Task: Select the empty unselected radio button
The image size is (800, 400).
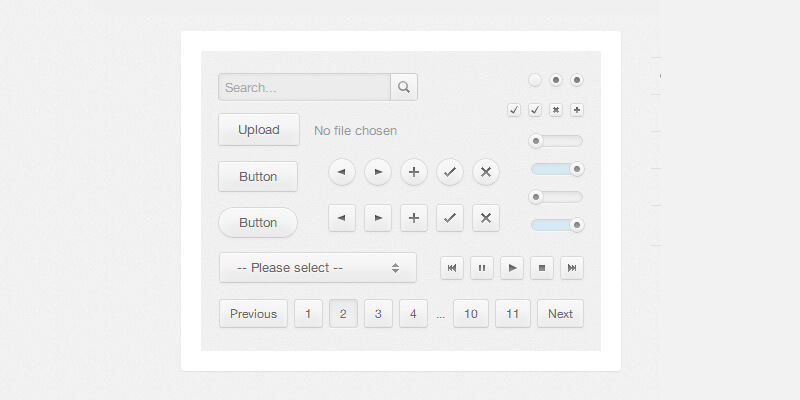Action: tap(535, 80)
